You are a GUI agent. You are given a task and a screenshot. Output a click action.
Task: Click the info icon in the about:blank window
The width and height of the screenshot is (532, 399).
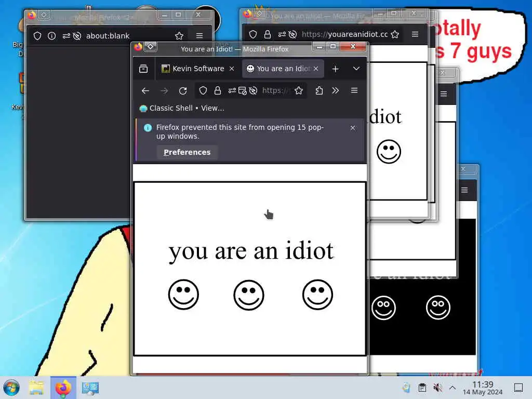pos(51,36)
